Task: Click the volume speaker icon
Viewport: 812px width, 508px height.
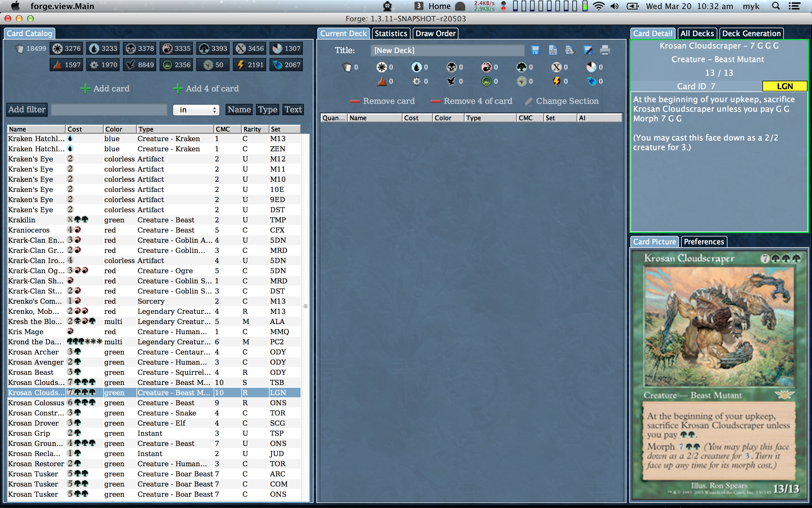Action: (x=614, y=6)
